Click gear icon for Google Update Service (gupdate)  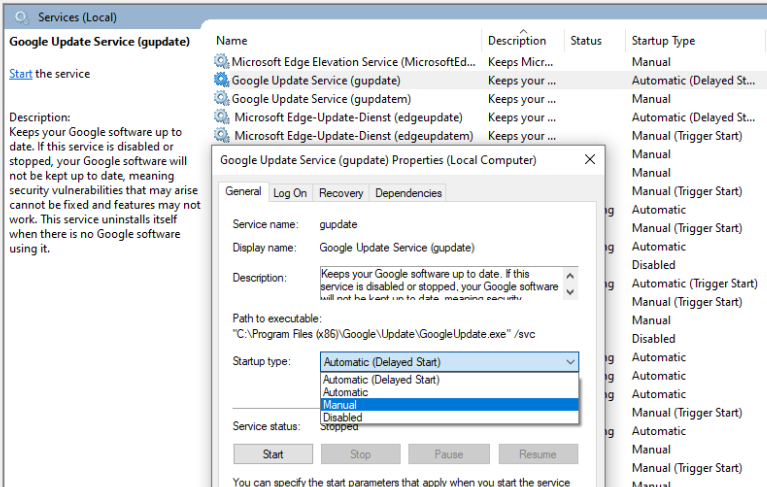pos(221,80)
